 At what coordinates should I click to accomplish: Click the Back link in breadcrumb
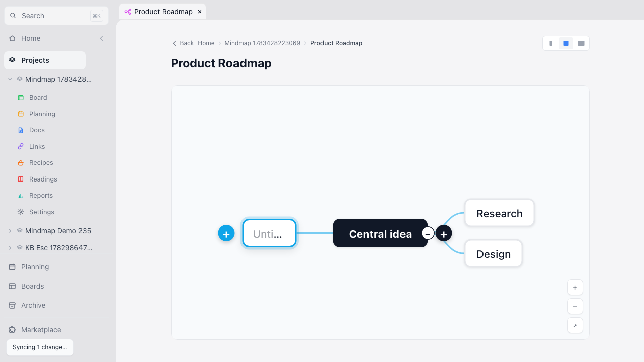183,43
